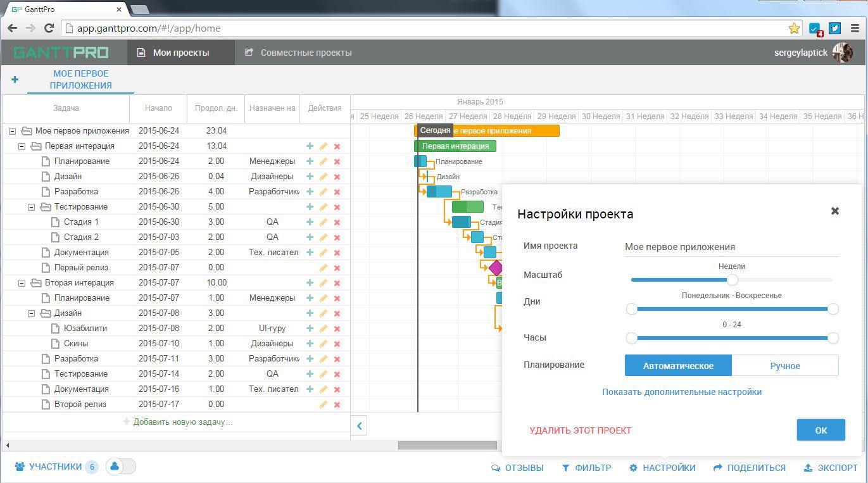Open the blue checkmark extension with badge
Image resolution: width=868 pixels, height=483 pixels.
coord(815,29)
